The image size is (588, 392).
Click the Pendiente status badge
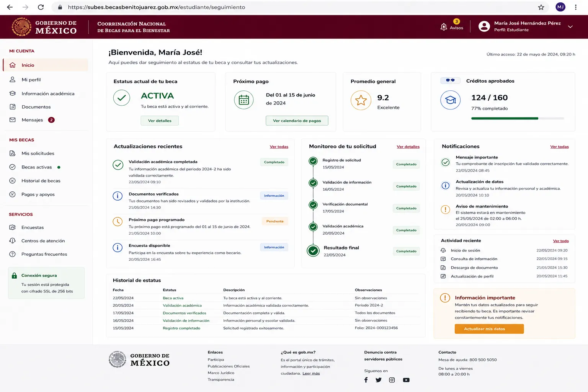[x=275, y=221]
